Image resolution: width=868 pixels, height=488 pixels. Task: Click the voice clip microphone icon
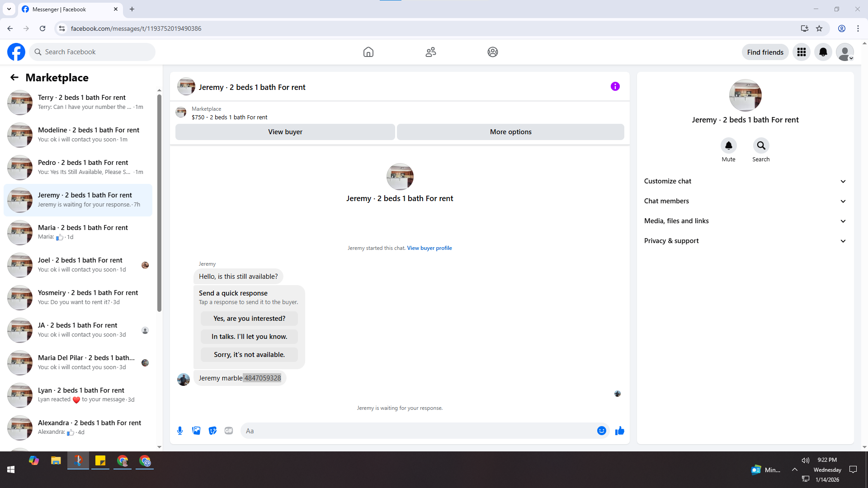pyautogui.click(x=180, y=431)
